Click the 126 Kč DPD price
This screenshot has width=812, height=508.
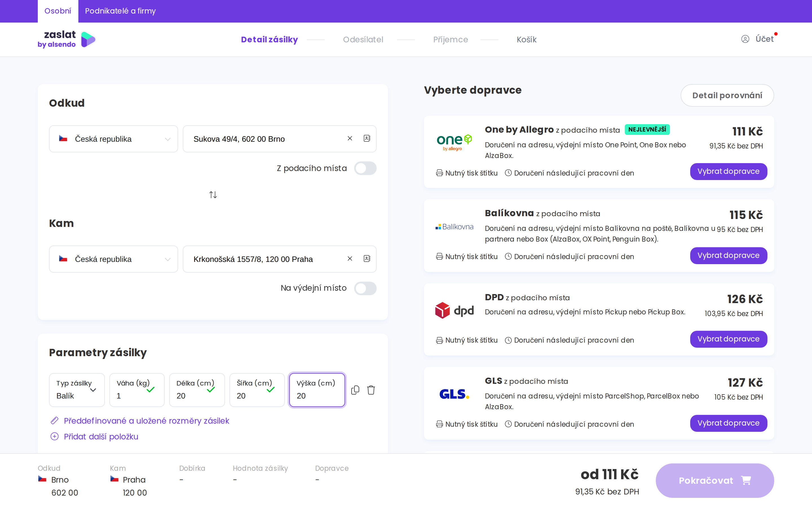745,299
